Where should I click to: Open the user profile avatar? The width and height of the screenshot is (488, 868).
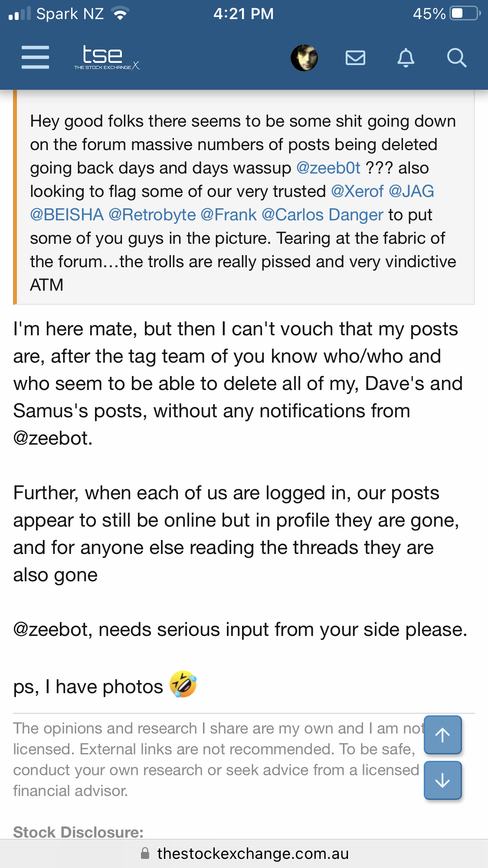(x=304, y=58)
